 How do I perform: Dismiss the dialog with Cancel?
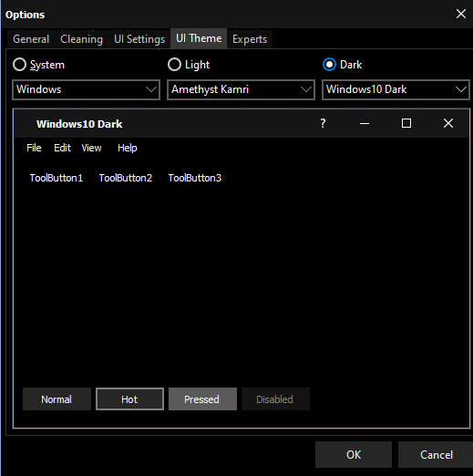pos(437,455)
